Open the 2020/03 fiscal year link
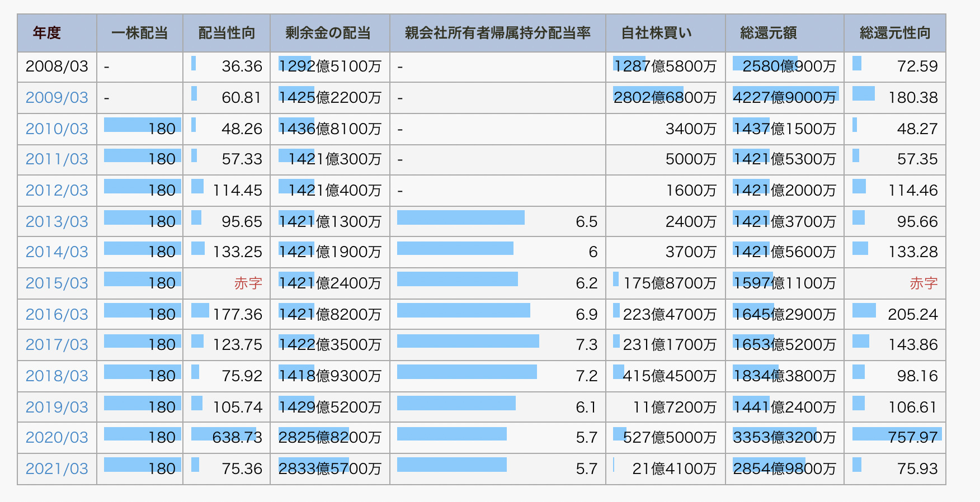This screenshot has height=502, width=980. tap(57, 438)
